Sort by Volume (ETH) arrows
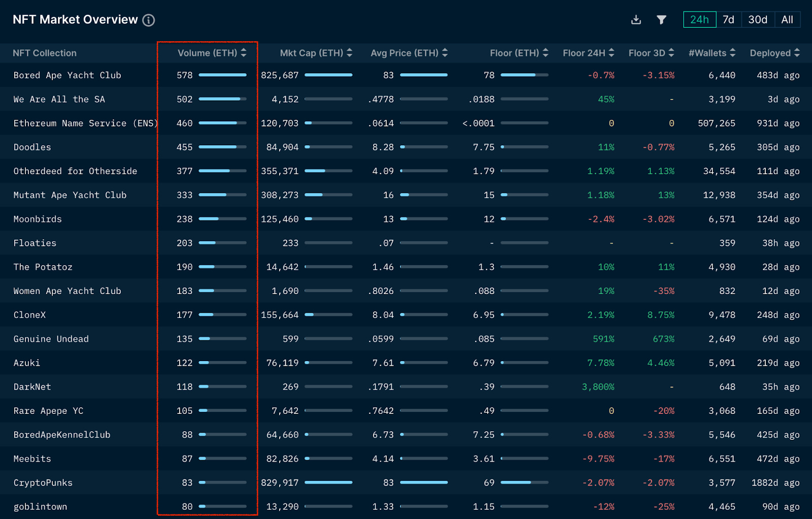Image resolution: width=812 pixels, height=519 pixels. click(244, 53)
